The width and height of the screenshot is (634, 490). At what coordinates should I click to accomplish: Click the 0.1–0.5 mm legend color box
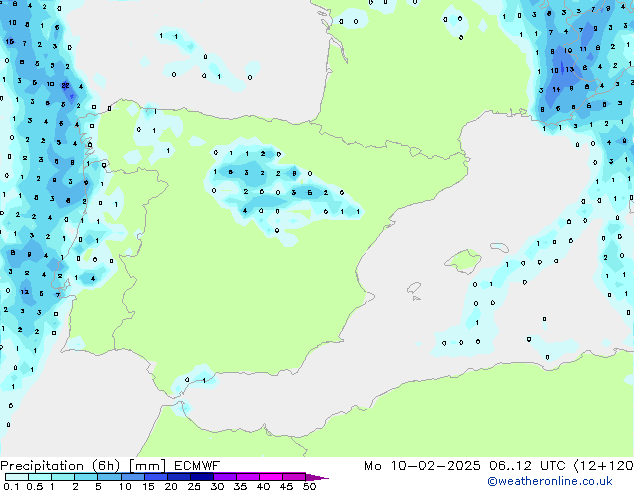(x=17, y=477)
